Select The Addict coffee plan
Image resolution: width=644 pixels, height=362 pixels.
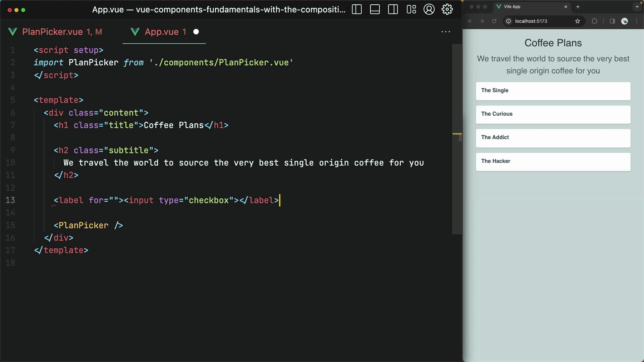point(553,138)
